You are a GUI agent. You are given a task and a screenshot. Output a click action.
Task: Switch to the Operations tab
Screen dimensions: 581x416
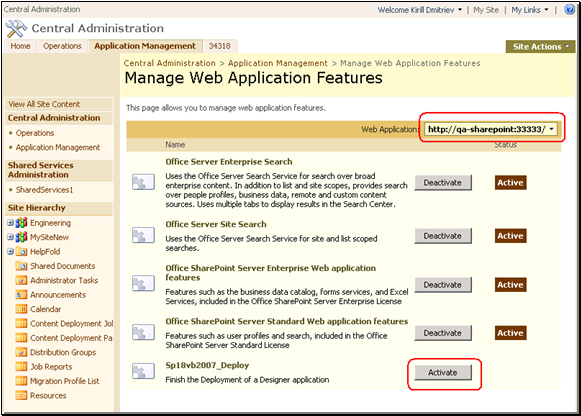[x=62, y=46]
